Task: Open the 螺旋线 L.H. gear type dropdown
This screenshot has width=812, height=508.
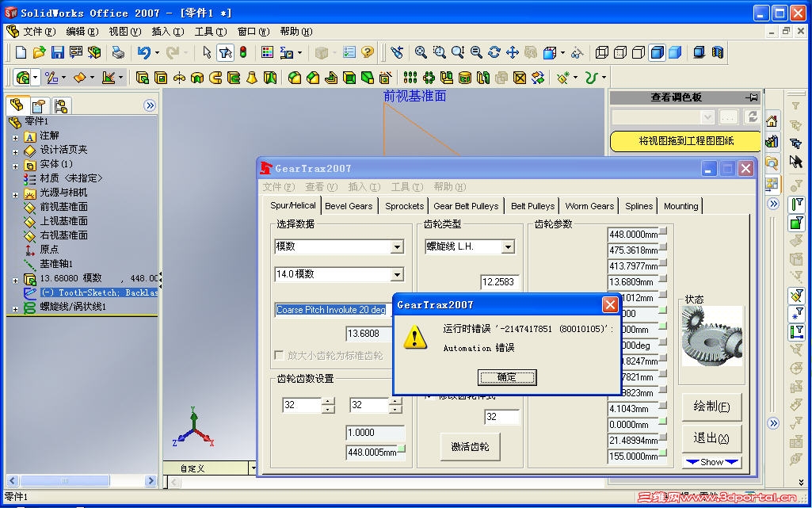Action: [x=508, y=247]
